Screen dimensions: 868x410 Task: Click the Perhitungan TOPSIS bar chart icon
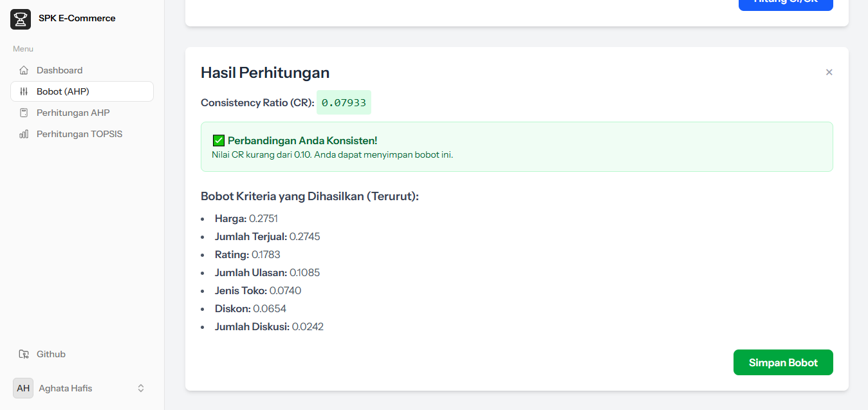[x=24, y=133]
